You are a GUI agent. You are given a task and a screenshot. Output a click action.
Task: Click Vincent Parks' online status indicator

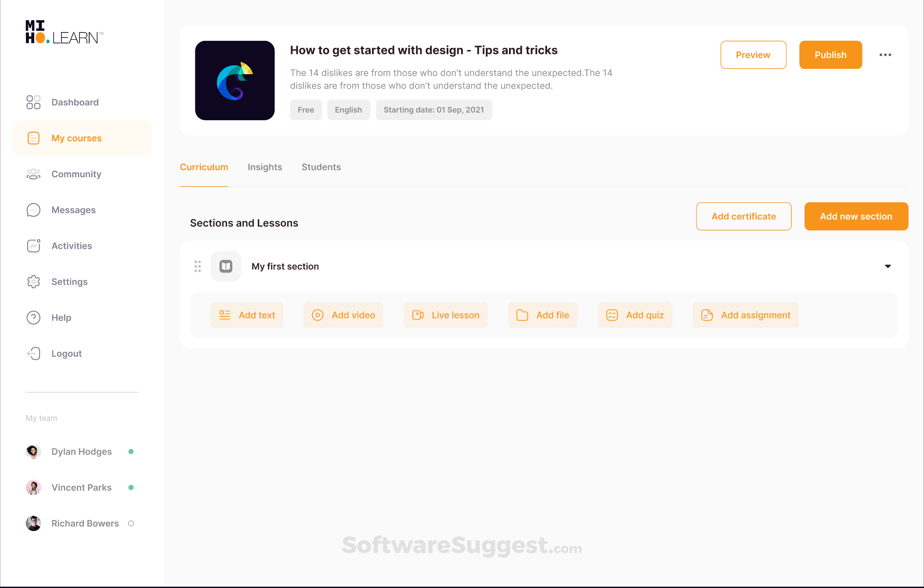[131, 487]
